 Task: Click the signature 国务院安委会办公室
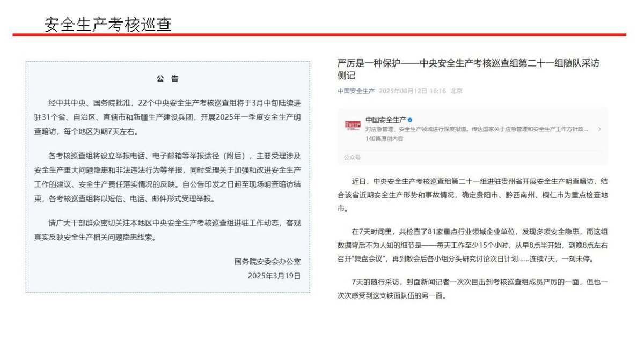(x=267, y=262)
